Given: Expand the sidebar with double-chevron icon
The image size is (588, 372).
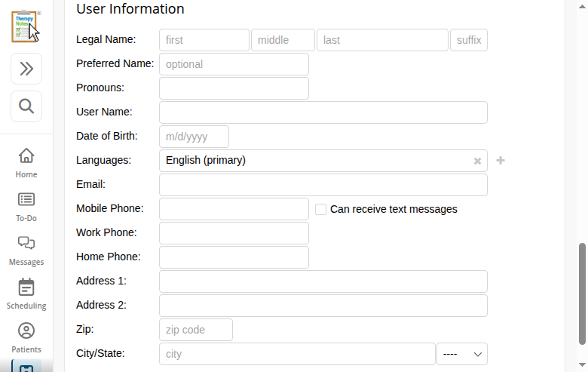Looking at the screenshot, I should click(26, 69).
